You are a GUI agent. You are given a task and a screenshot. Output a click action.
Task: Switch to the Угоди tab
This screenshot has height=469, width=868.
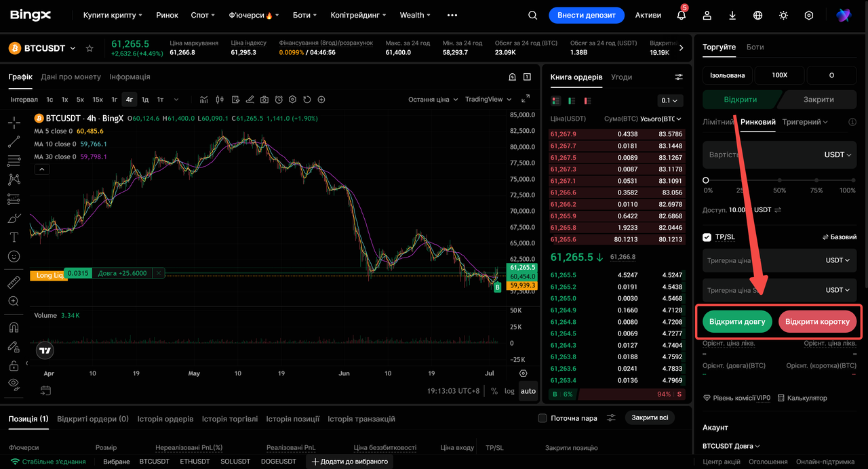(x=621, y=77)
